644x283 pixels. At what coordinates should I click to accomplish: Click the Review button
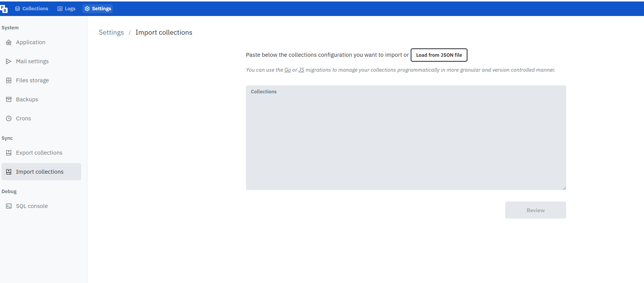tap(536, 210)
